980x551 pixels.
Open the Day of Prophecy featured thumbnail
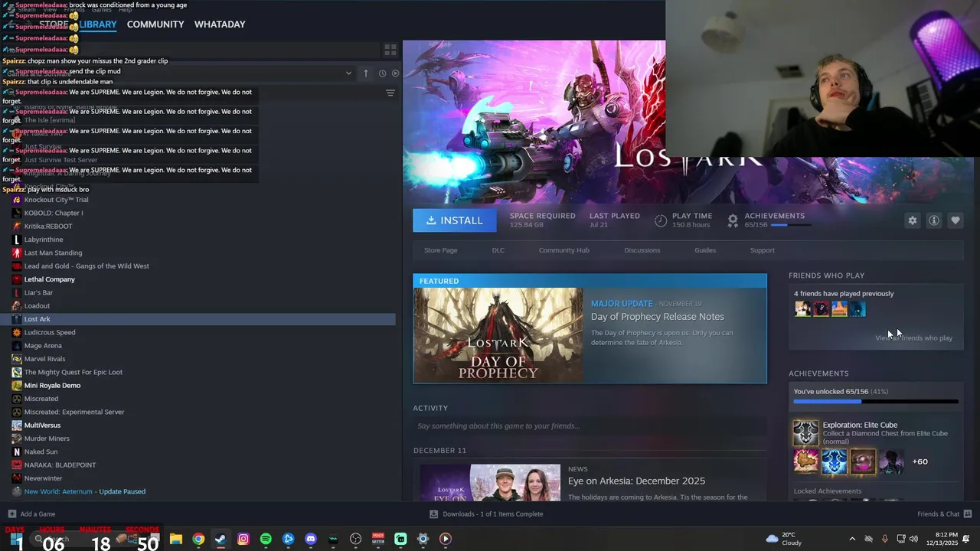pyautogui.click(x=498, y=335)
